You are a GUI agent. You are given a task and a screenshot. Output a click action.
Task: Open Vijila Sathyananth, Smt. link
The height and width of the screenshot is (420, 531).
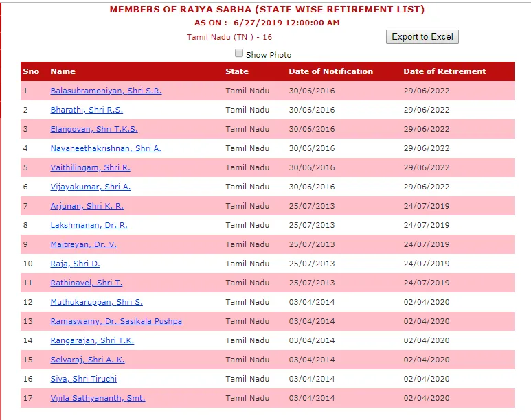pyautogui.click(x=98, y=398)
